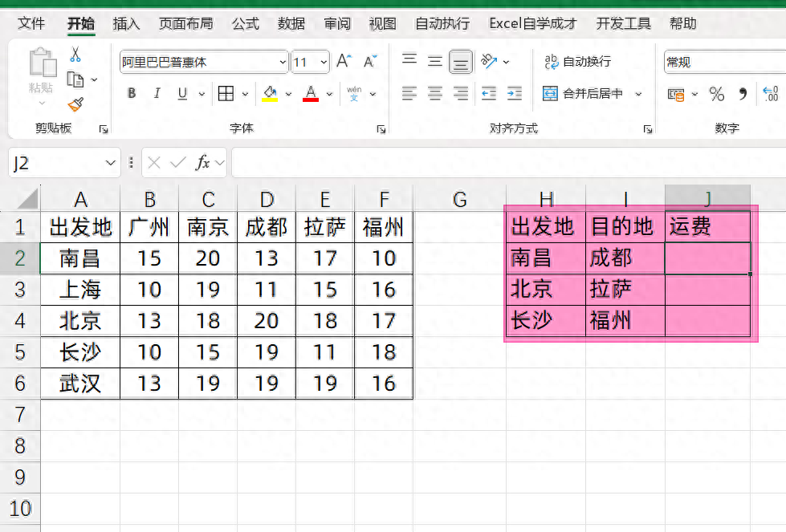Toggle italic formatting
Viewport: 786px width, 532px height.
pos(157,93)
